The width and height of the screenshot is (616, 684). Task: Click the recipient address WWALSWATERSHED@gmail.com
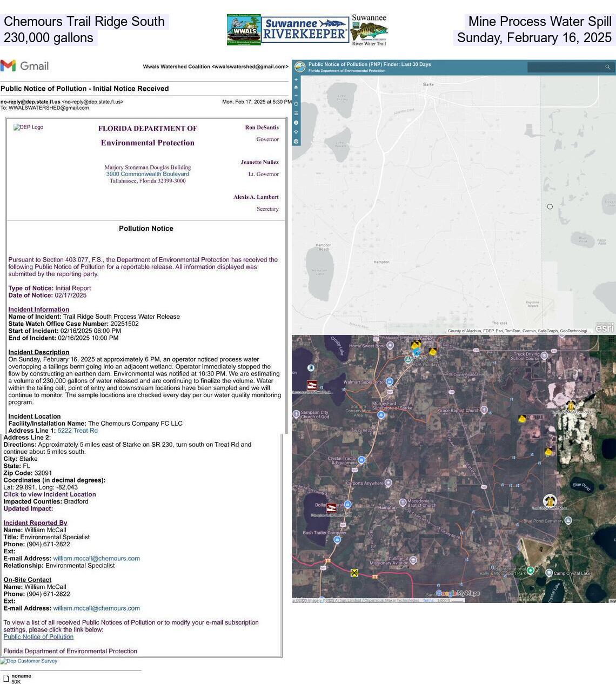point(49,108)
